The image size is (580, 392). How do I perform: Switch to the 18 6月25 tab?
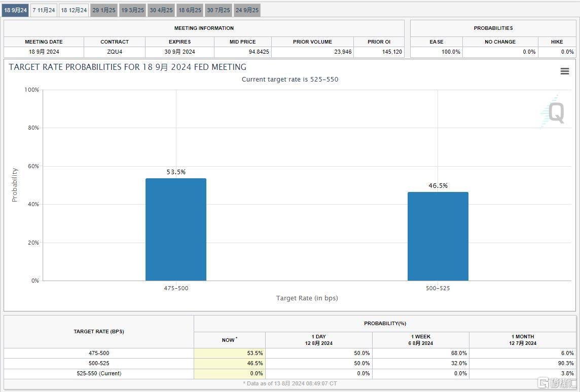pyautogui.click(x=190, y=10)
